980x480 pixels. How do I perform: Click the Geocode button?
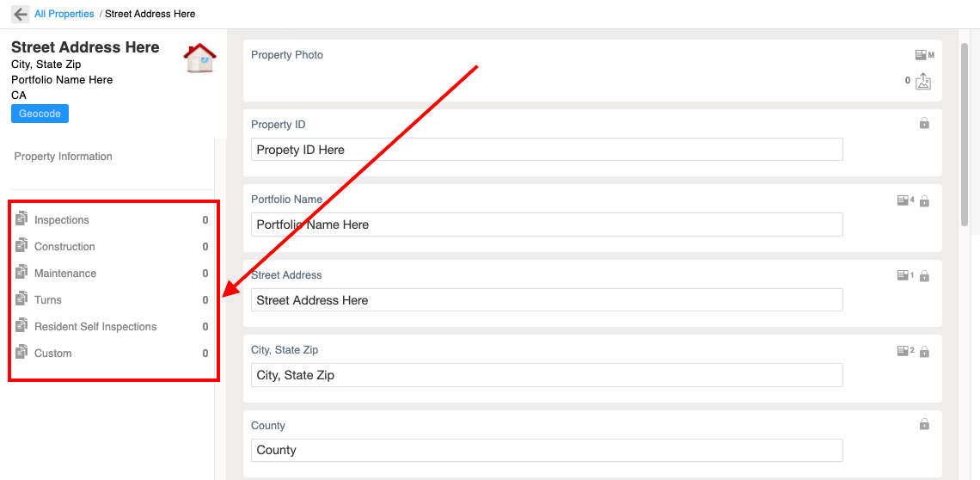tap(40, 114)
